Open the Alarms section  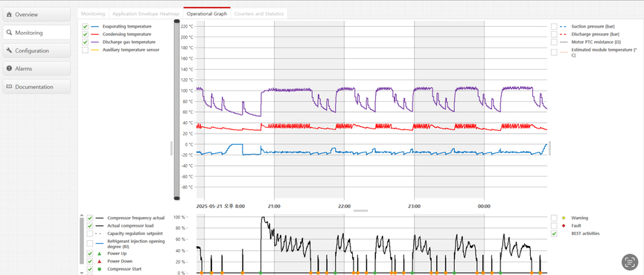[x=36, y=69]
